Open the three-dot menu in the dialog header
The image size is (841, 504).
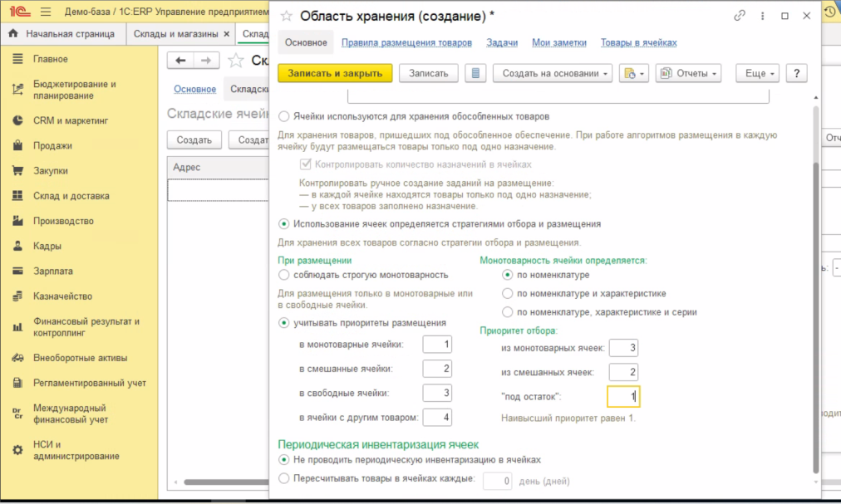(x=762, y=16)
